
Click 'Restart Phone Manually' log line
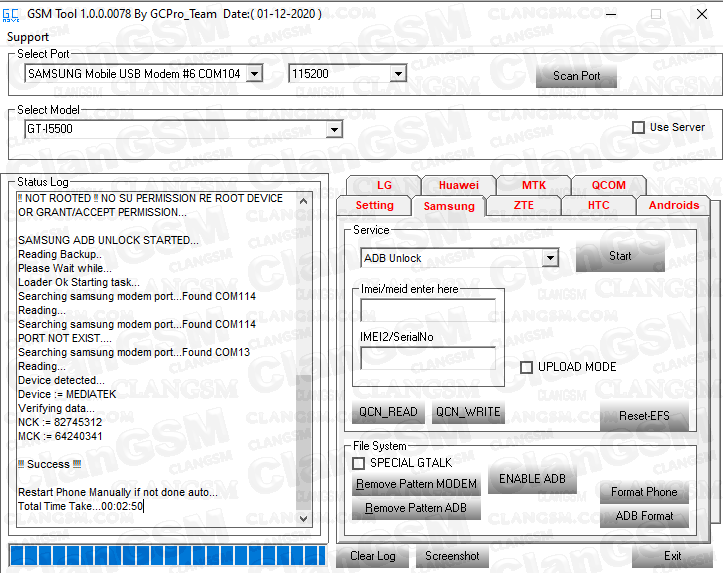point(118,492)
